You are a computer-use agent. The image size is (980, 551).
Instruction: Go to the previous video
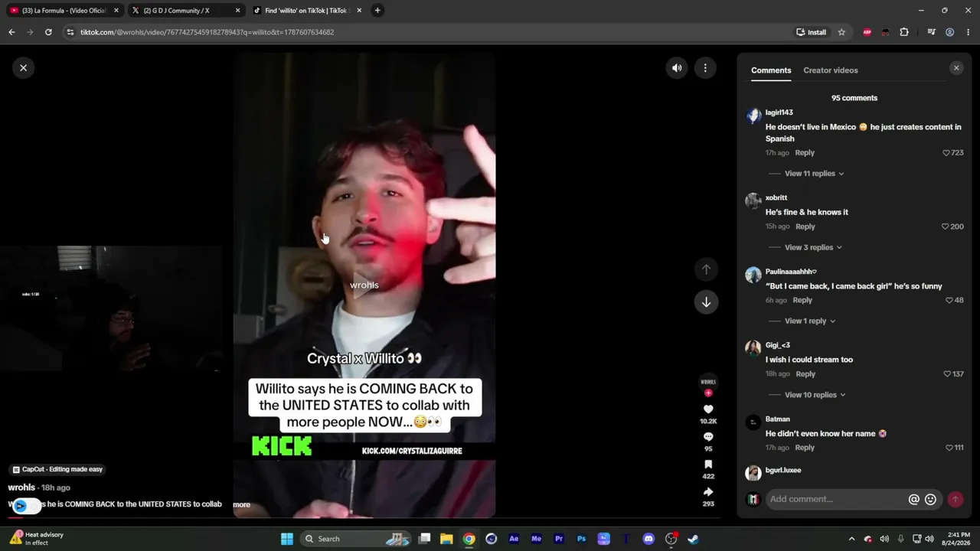tap(706, 269)
